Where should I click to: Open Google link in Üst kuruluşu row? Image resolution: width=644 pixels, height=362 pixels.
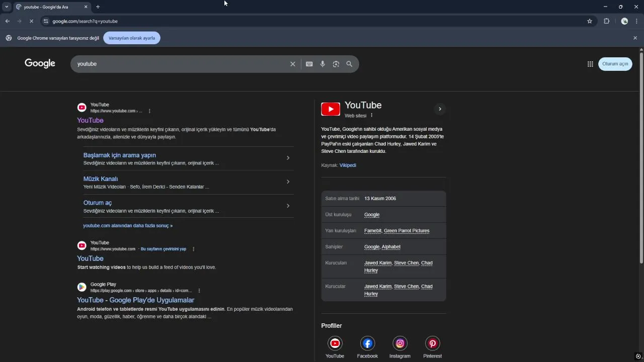point(372,215)
